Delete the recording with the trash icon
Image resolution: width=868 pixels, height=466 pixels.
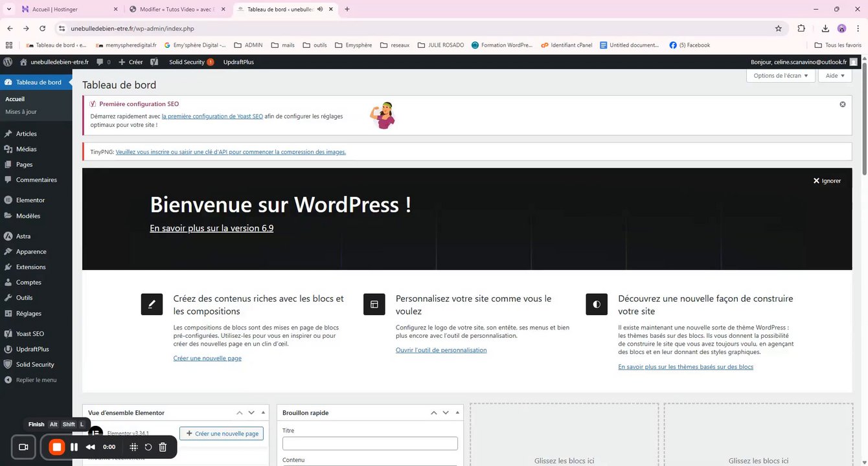click(x=163, y=447)
